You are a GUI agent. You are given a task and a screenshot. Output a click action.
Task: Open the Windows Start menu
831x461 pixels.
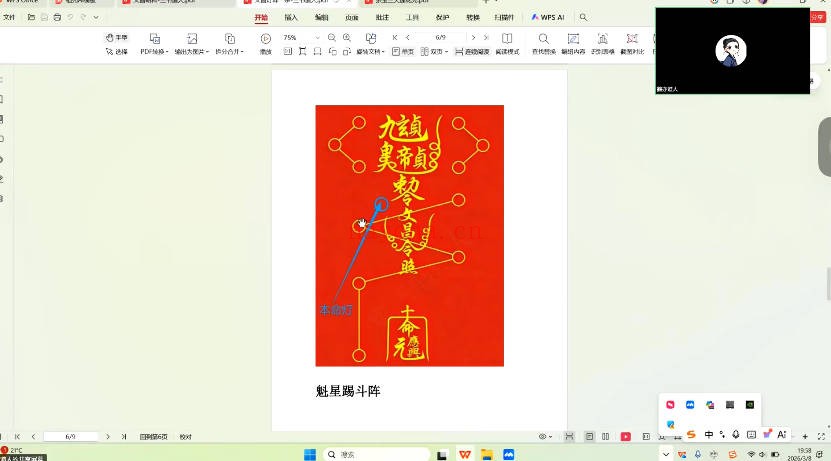tap(310, 454)
